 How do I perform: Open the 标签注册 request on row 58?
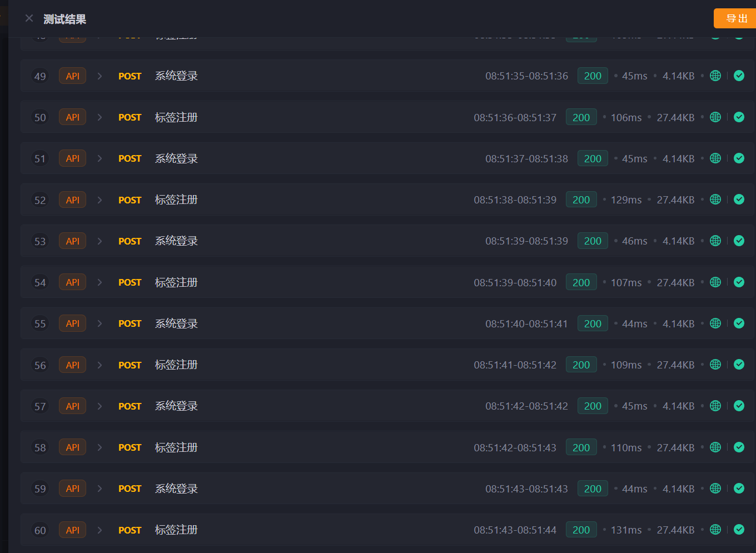tap(176, 447)
